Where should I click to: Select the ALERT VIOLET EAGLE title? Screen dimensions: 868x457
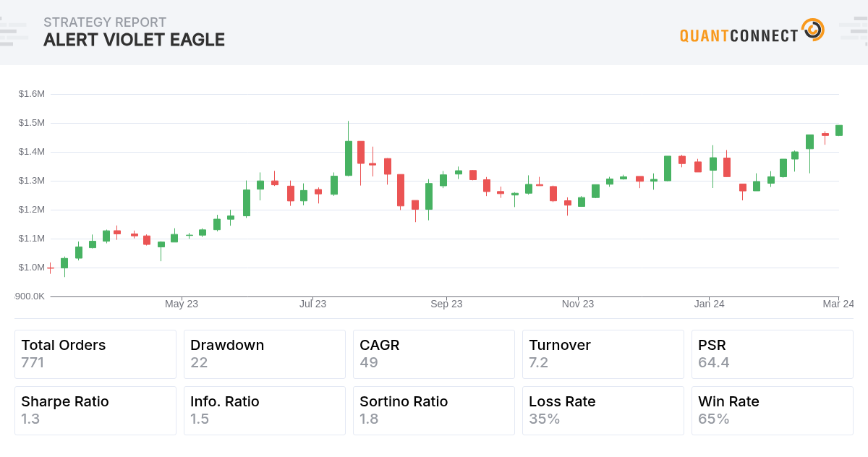[134, 40]
